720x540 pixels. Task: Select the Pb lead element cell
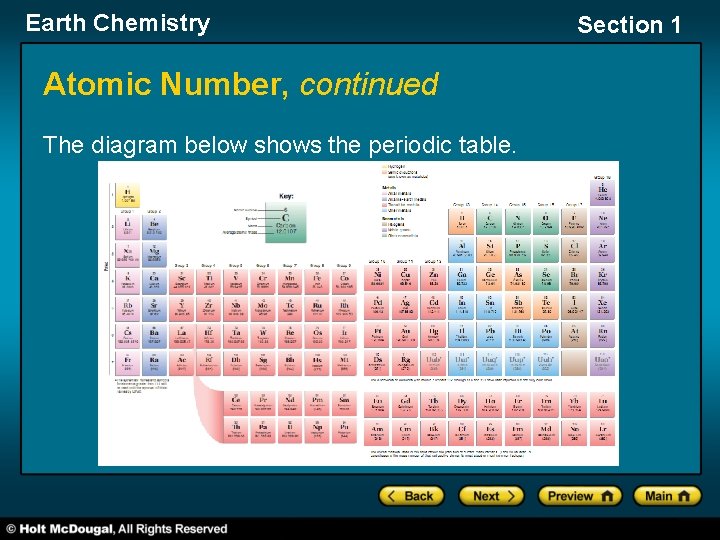pyautogui.click(x=490, y=335)
